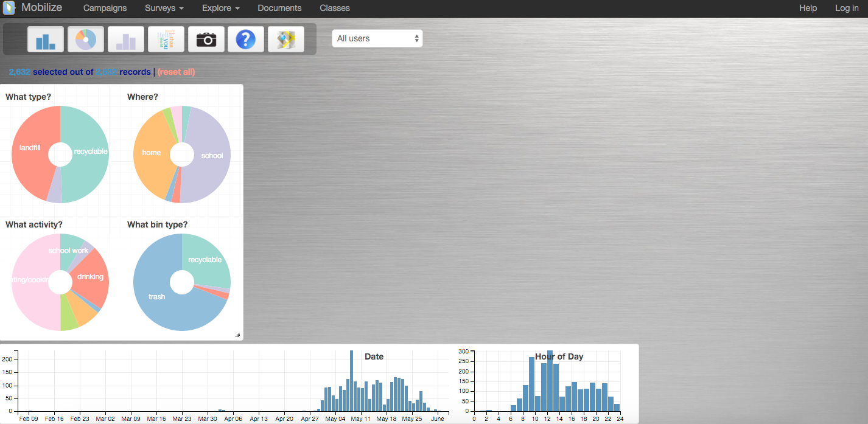This screenshot has width=868, height=424.
Task: Open the Classes menu item
Action: pos(335,9)
